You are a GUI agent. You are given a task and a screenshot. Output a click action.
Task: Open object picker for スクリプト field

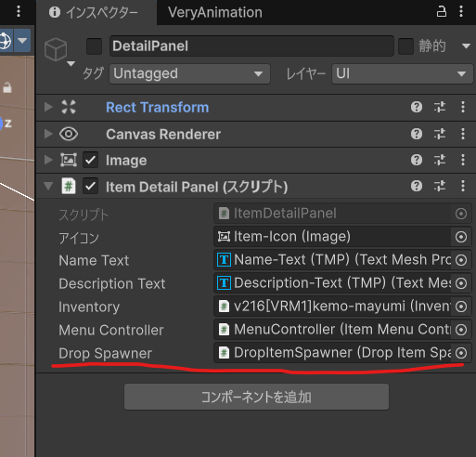[461, 214]
